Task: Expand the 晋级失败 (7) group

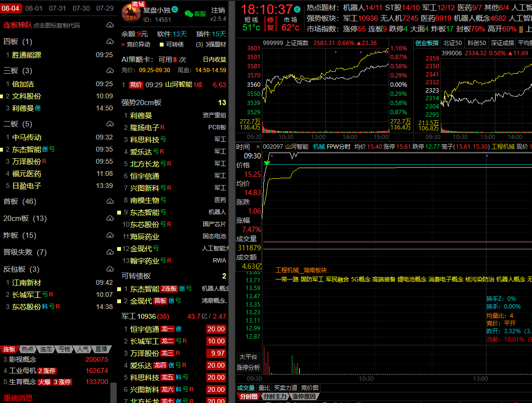Action: [x=25, y=252]
